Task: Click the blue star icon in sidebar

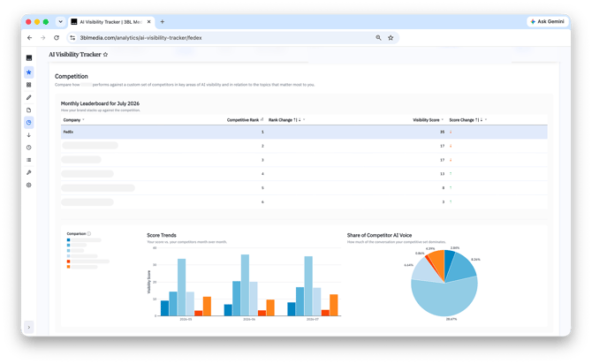Action: pos(28,72)
